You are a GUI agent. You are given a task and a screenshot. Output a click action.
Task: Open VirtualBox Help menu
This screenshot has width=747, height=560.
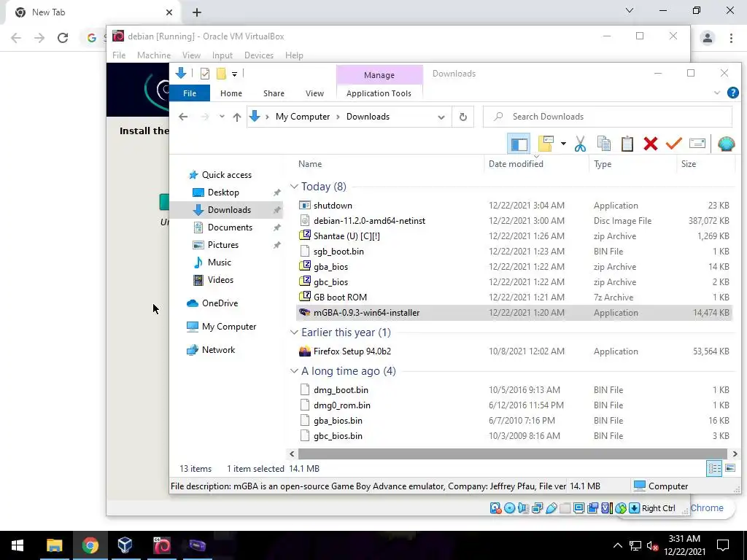[x=294, y=55]
